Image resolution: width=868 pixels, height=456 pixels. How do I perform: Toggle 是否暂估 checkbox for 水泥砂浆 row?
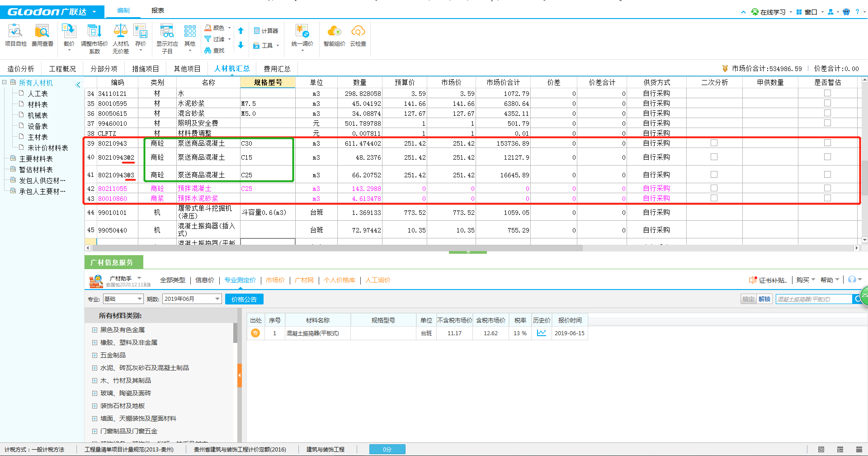827,103
